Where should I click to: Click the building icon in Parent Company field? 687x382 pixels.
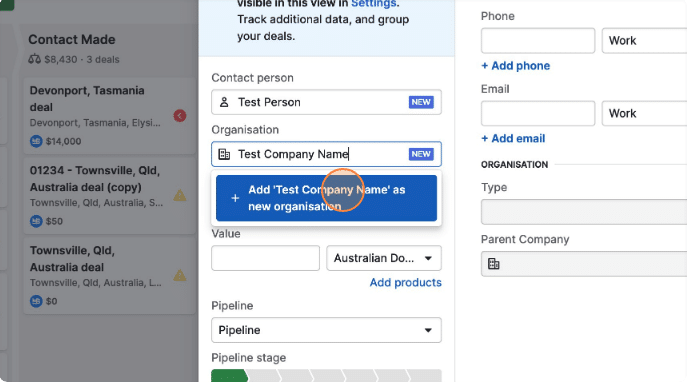pos(493,264)
